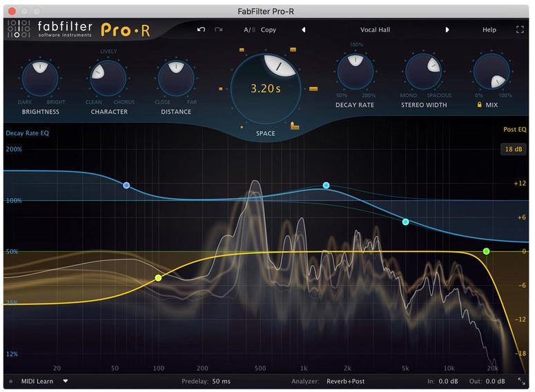Image resolution: width=535 pixels, height=392 pixels.
Task: Click the 3.20 s decay time value
Action: coord(266,89)
